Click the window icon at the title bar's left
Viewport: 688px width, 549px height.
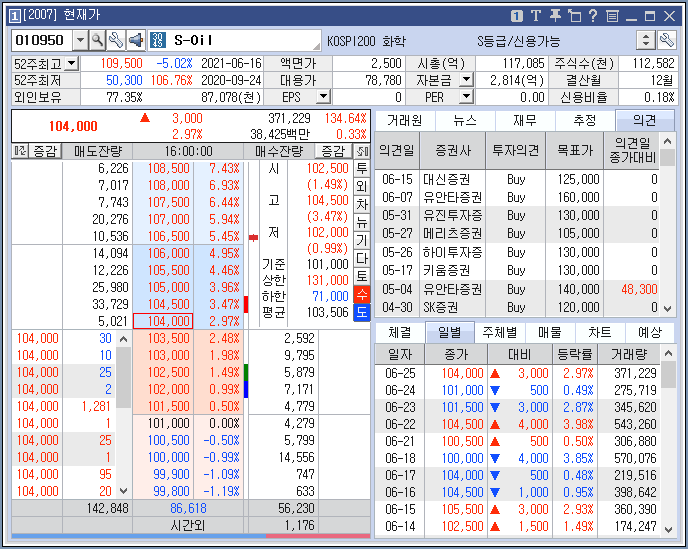click(x=14, y=16)
